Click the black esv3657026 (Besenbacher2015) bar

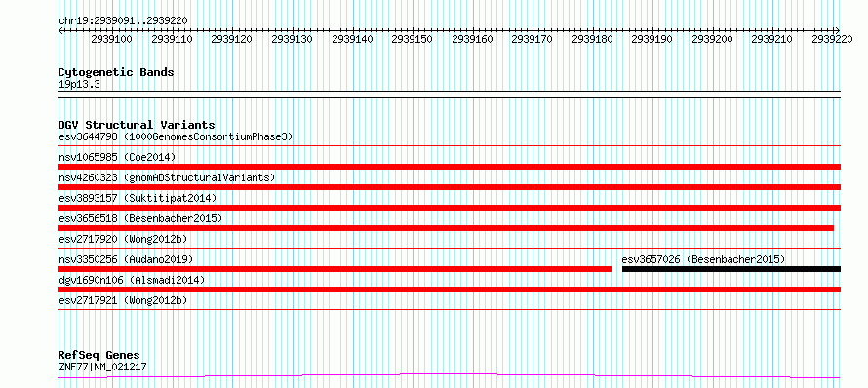point(731,269)
